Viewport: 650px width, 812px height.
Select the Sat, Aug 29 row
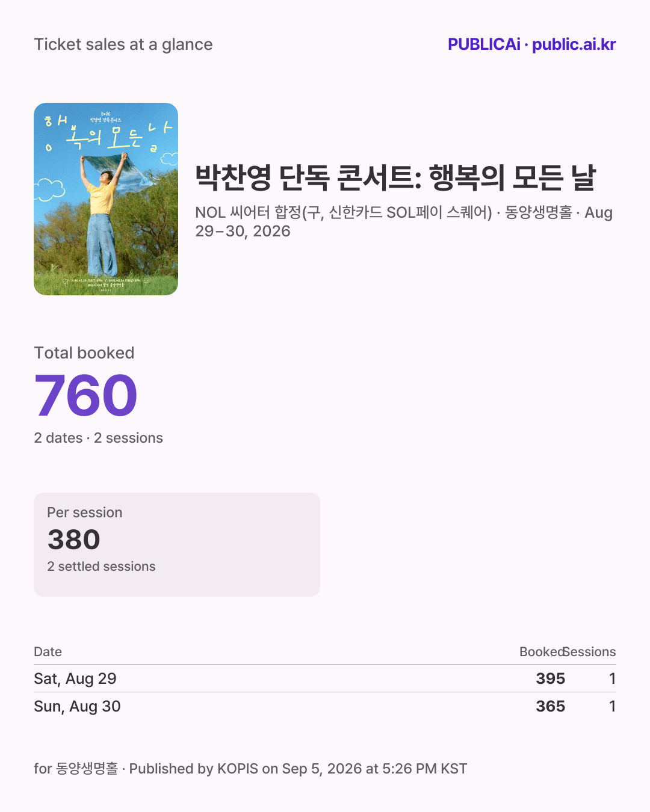[325, 678]
